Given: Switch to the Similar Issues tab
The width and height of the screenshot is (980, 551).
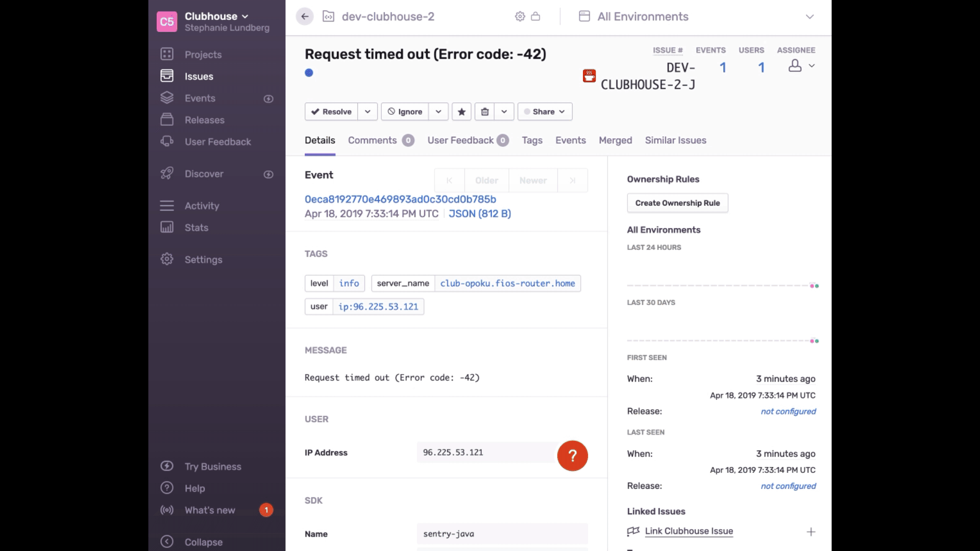Looking at the screenshot, I should (x=675, y=140).
